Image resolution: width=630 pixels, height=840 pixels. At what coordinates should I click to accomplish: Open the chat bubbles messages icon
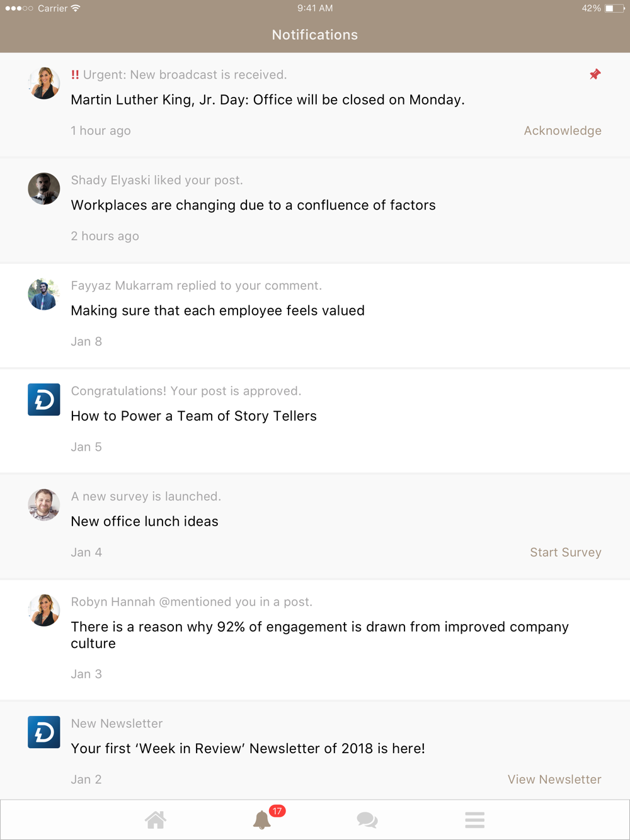[367, 820]
